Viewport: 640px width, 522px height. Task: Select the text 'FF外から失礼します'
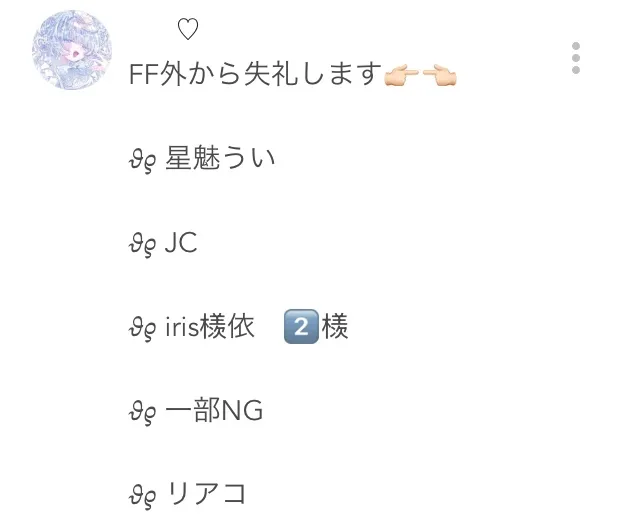255,74
